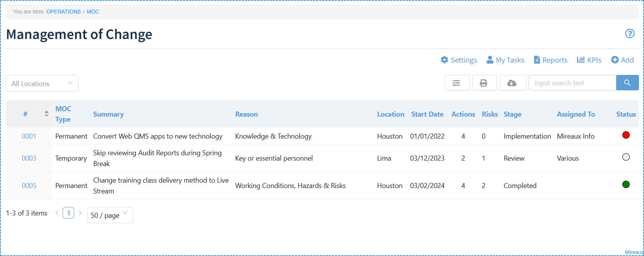The image size is (644, 256).
Task: Open the filter sliders button
Action: [457, 83]
